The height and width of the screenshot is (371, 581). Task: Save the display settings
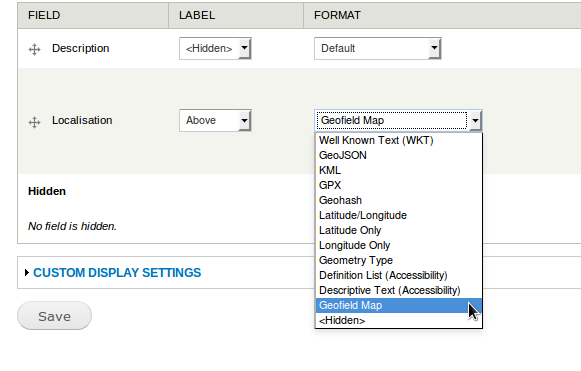point(54,316)
